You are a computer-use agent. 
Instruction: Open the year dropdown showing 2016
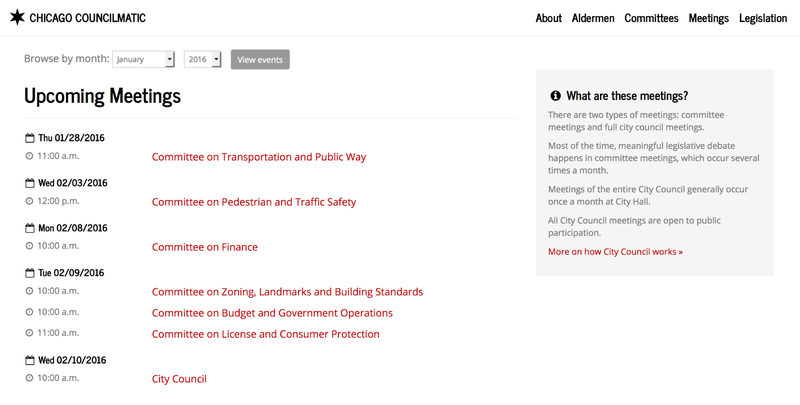pyautogui.click(x=202, y=60)
